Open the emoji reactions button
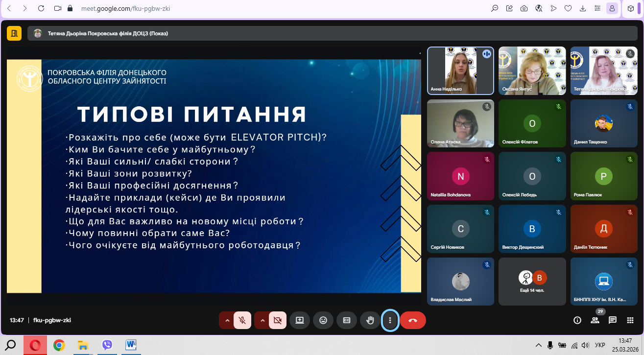This screenshot has height=355, width=644. click(323, 320)
